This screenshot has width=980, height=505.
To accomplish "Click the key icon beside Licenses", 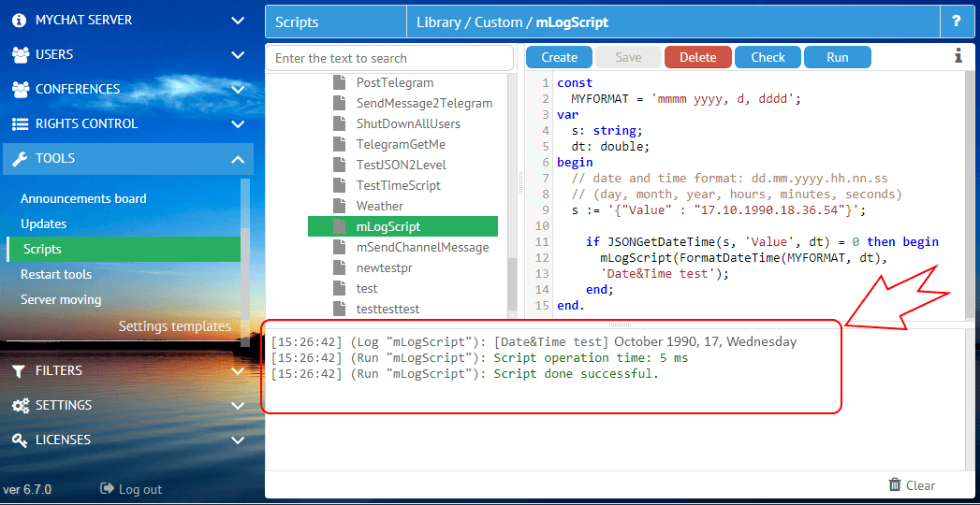I will click(x=20, y=440).
